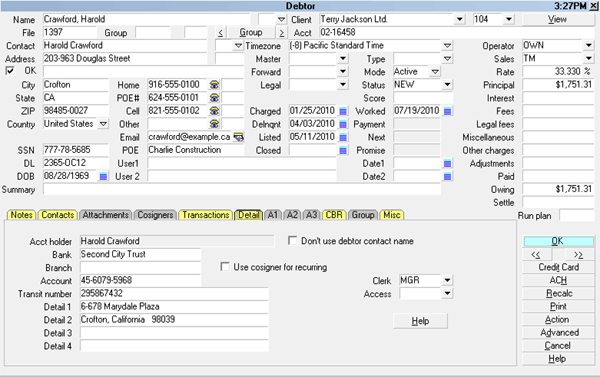Switch to the Contacts tab
Screen dimensions: 600x377
(x=57, y=215)
